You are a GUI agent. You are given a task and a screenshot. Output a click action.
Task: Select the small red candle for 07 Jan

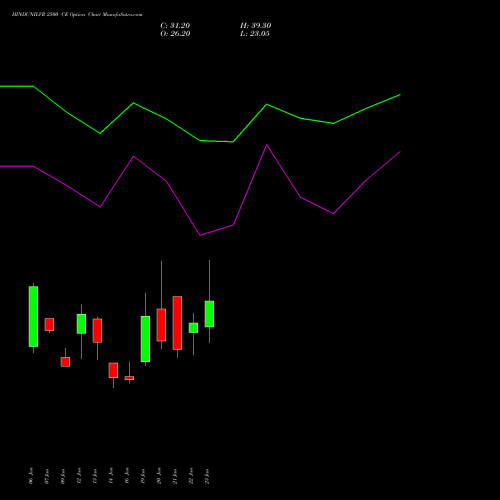tap(49, 324)
